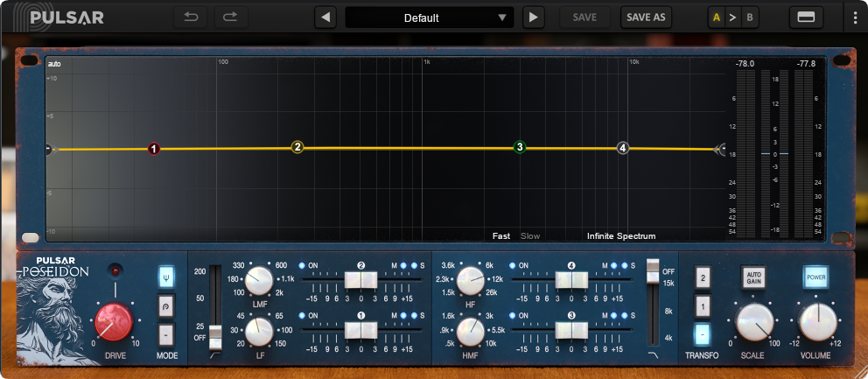Enable Side light on band 4
The image size is (868, 379).
(x=625, y=265)
